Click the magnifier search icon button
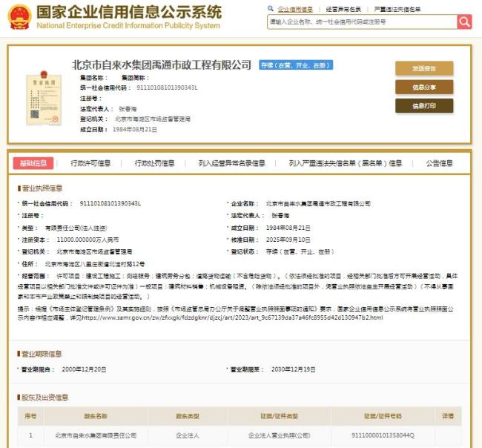This screenshot has height=448, width=482. (464, 22)
